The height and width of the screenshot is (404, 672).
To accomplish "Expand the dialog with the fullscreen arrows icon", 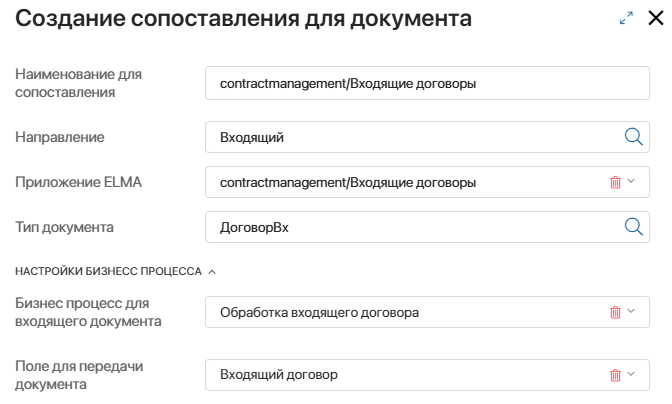I will click(x=627, y=18).
